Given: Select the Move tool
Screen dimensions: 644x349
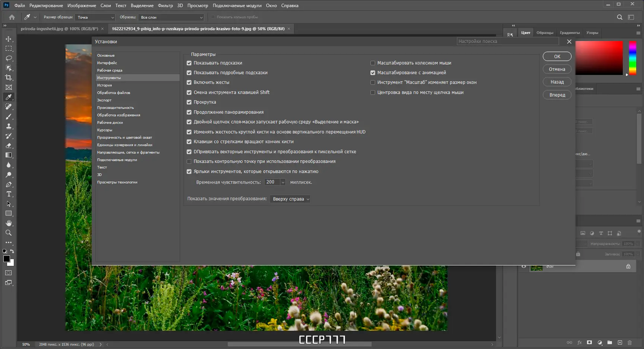Looking at the screenshot, I should 9,39.
